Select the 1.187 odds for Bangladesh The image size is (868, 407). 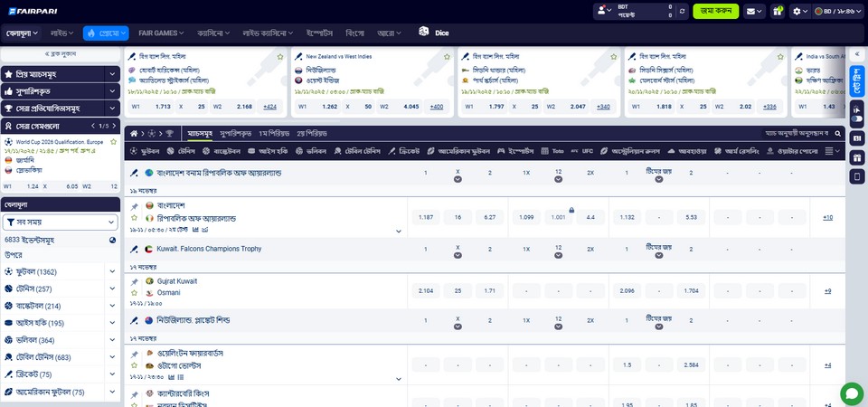427,217
